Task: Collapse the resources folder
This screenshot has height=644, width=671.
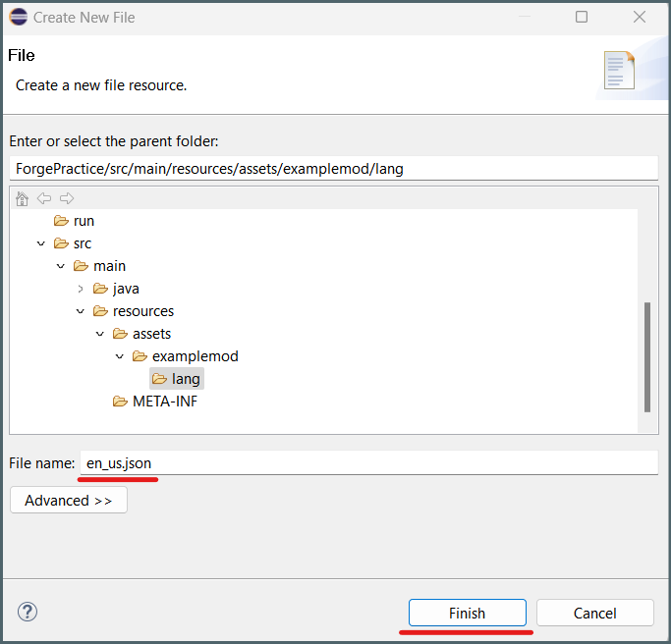Action: pos(81,311)
